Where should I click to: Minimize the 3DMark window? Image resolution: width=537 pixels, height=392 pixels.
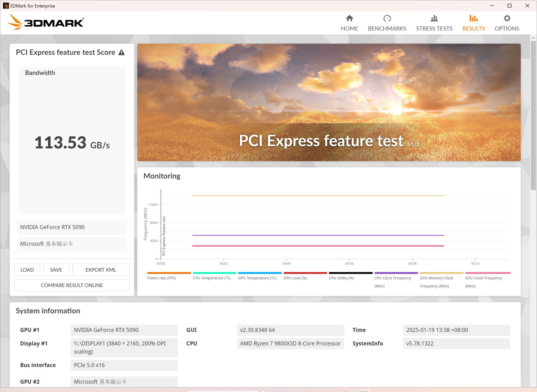[x=492, y=6]
